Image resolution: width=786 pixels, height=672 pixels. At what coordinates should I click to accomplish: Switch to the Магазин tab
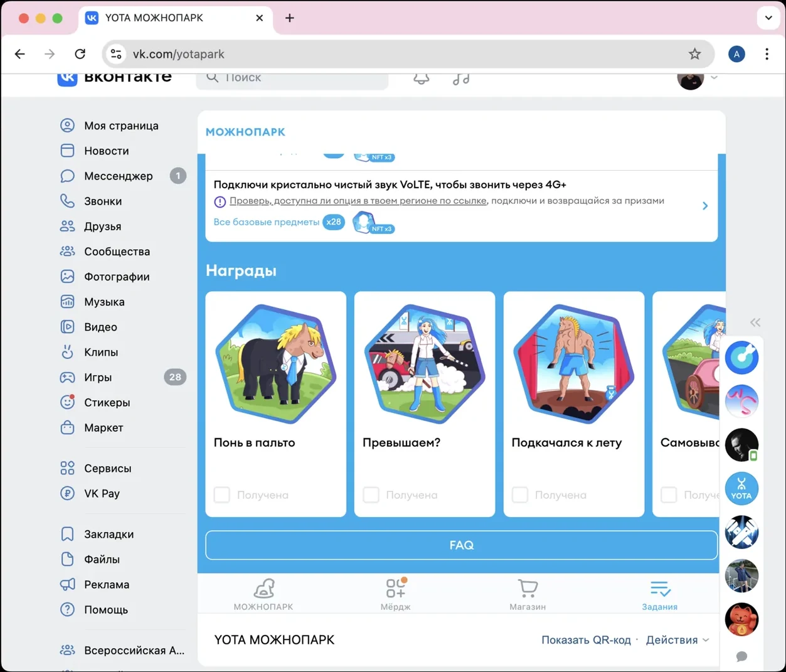(x=528, y=594)
